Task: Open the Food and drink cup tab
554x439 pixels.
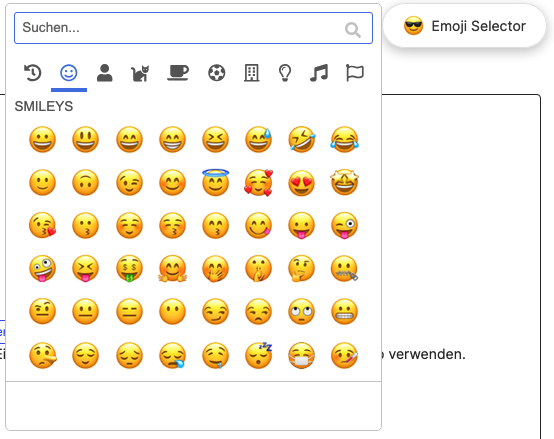Action: [x=178, y=73]
